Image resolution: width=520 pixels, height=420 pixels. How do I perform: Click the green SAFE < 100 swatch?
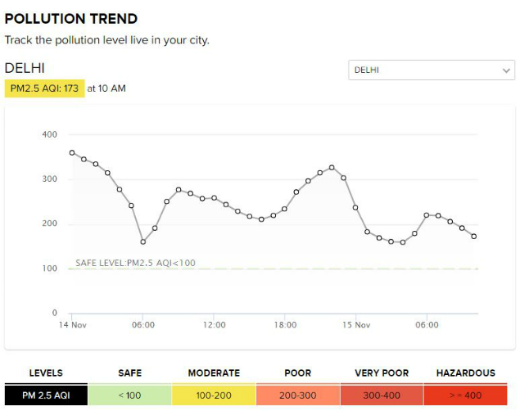click(x=129, y=395)
